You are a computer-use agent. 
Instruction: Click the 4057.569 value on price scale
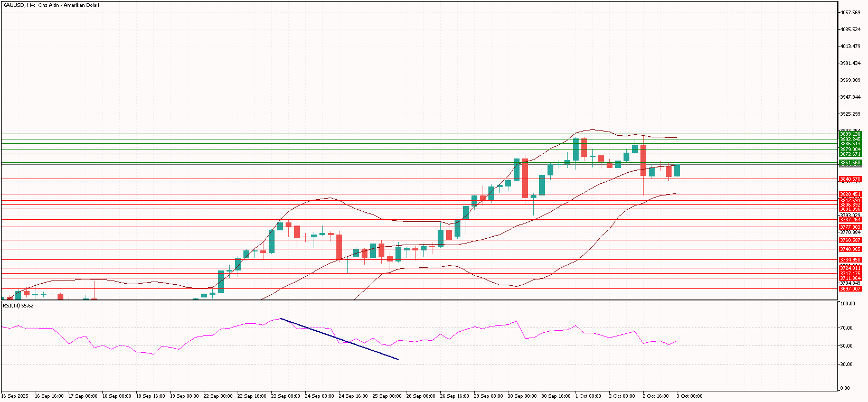(x=850, y=13)
